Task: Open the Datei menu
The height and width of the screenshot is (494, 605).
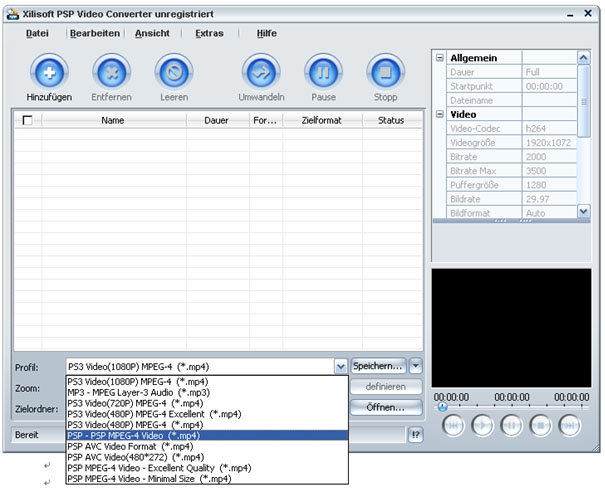Action: tap(38, 33)
